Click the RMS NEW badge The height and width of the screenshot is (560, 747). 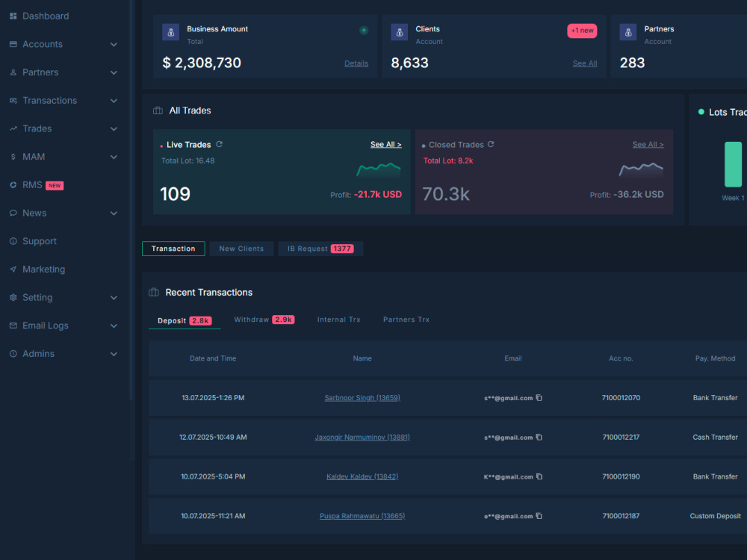(x=55, y=186)
